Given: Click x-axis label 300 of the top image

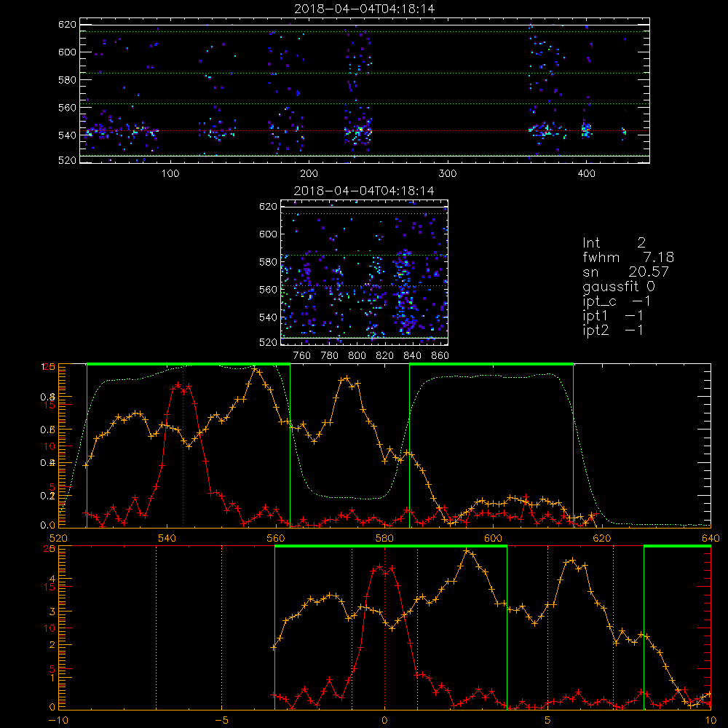Looking at the screenshot, I should (x=448, y=174).
